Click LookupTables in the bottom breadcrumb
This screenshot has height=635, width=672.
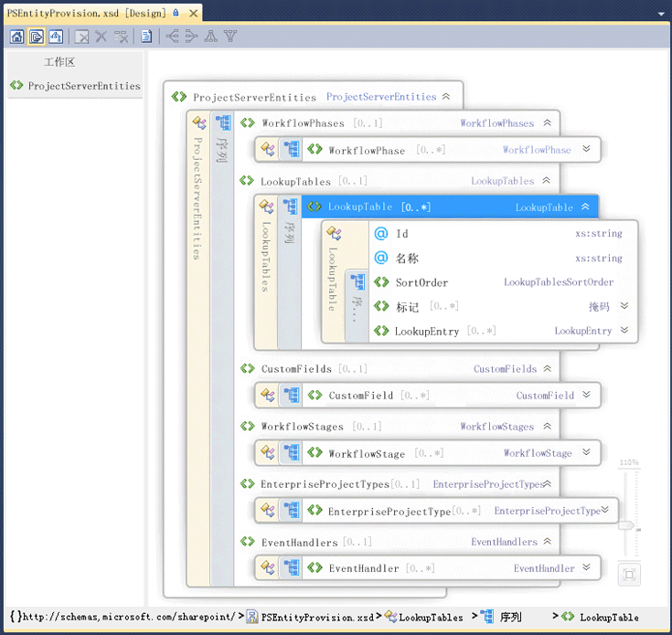point(431,618)
